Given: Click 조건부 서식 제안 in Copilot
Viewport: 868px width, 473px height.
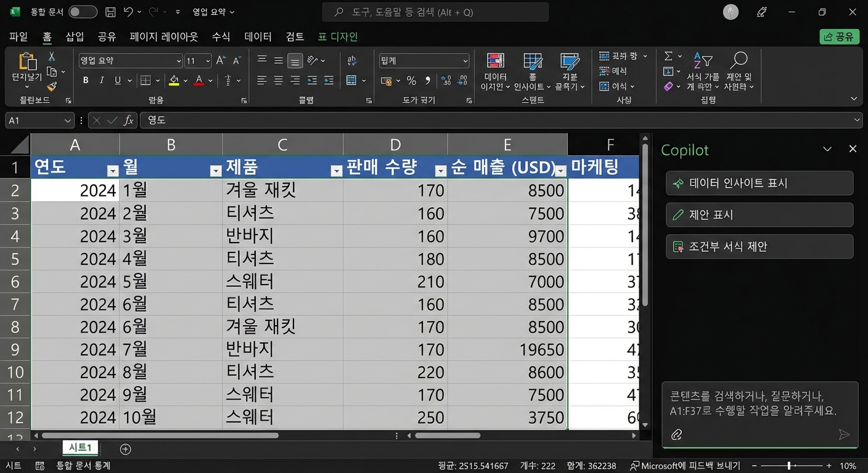Looking at the screenshot, I should pos(759,246).
